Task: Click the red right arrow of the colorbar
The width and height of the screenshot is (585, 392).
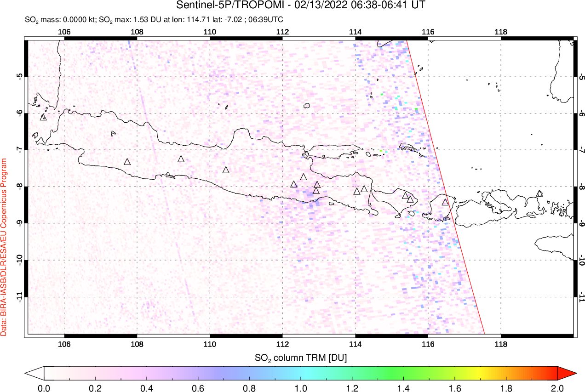Action: tap(567, 373)
